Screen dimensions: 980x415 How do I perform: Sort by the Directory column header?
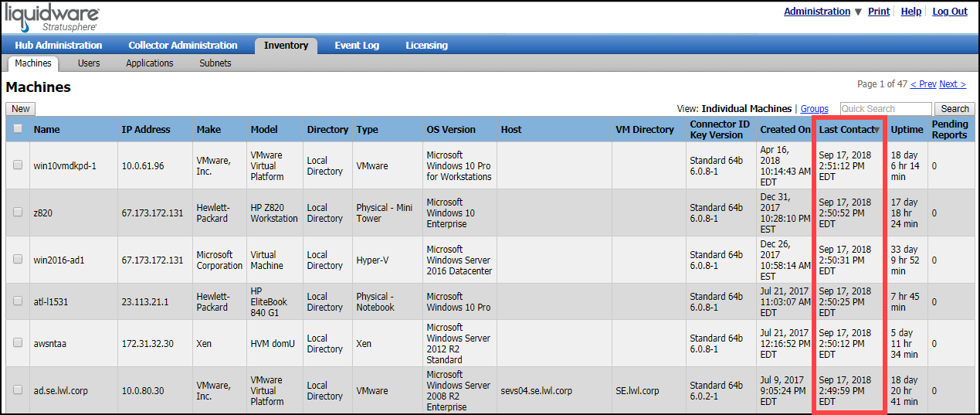(x=327, y=130)
